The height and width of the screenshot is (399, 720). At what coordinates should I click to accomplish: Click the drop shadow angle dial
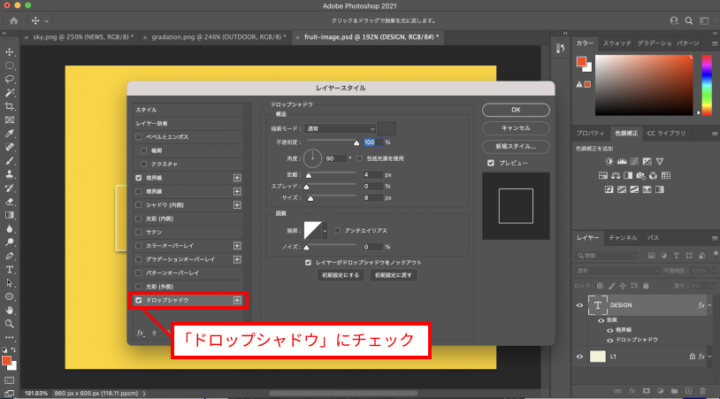click(312, 158)
